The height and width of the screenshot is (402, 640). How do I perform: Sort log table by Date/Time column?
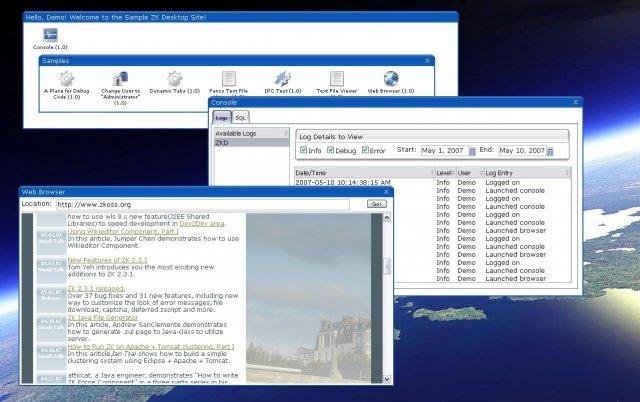click(x=364, y=173)
